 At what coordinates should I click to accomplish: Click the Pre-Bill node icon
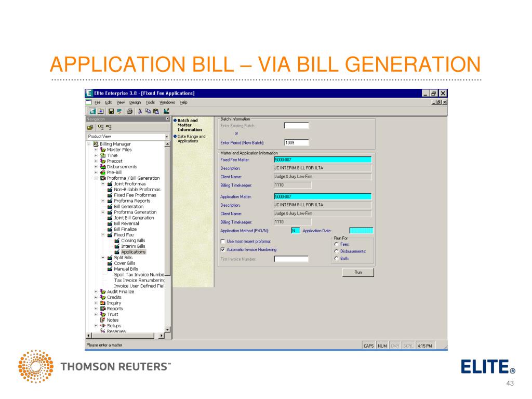[x=103, y=172]
